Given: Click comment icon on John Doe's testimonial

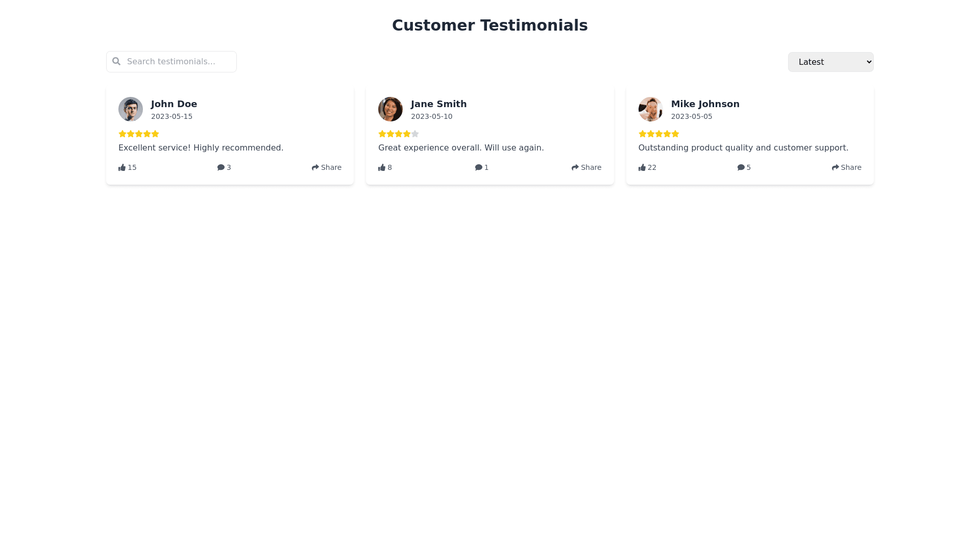Looking at the screenshot, I should point(224,167).
